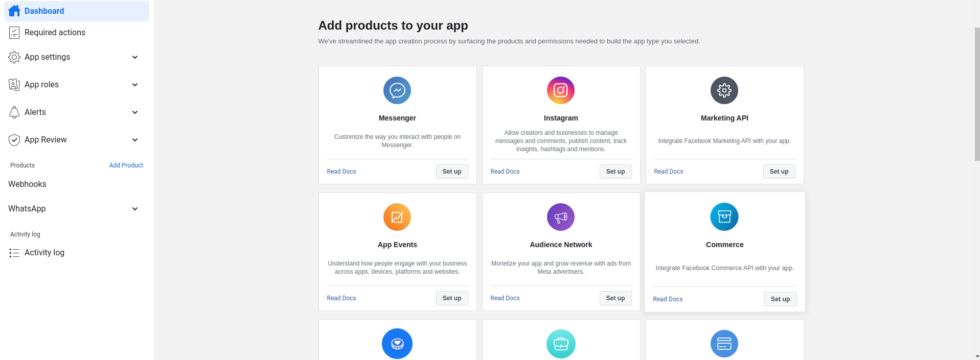
Task: Click the Instagram product icon
Action: point(561,90)
